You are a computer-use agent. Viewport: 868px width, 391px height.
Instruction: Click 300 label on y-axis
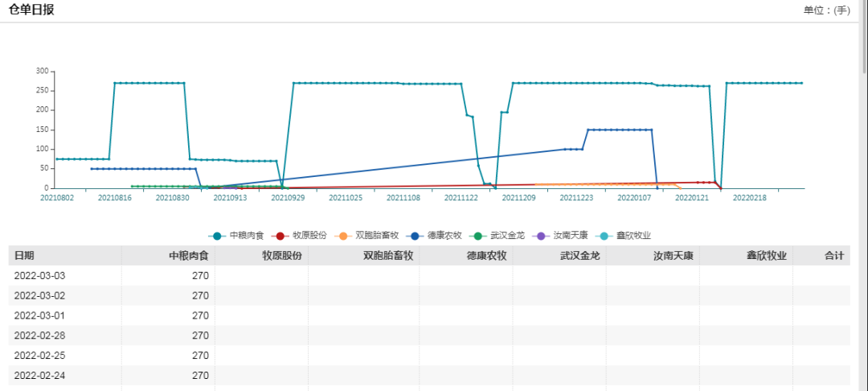click(42, 71)
